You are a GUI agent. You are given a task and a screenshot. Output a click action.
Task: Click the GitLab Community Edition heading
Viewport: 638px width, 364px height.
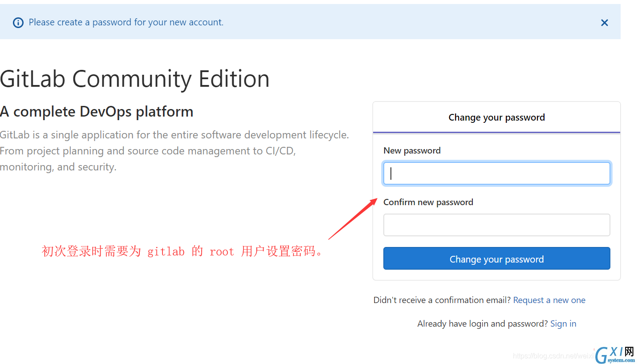pos(135,79)
